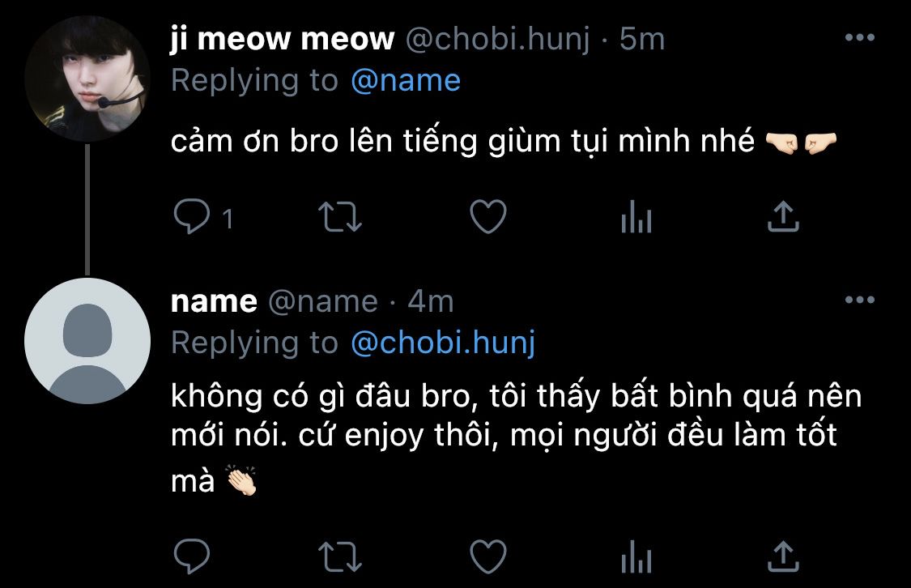Screen dimensions: 911x588
Task: Open the bold name display name
Action: point(214,301)
